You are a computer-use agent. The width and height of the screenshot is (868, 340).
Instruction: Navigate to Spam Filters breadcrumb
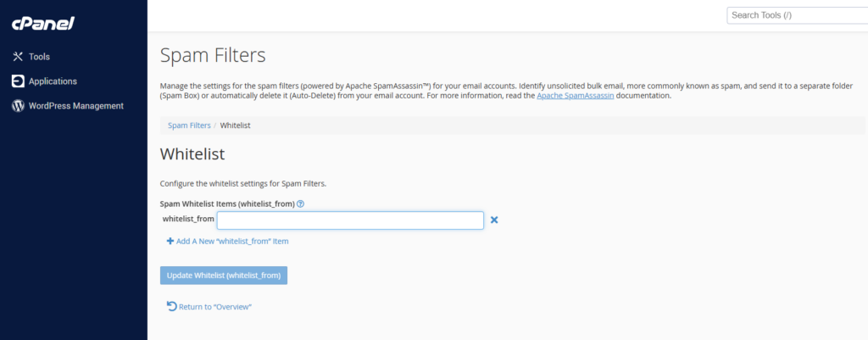189,125
